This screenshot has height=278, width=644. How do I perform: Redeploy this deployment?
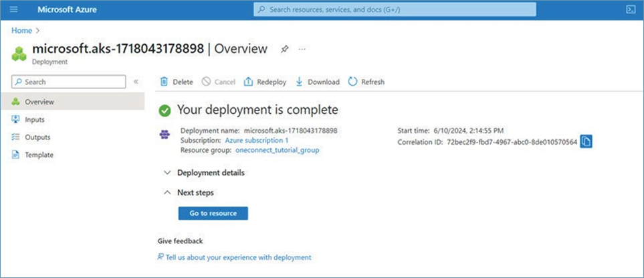pyautogui.click(x=265, y=82)
